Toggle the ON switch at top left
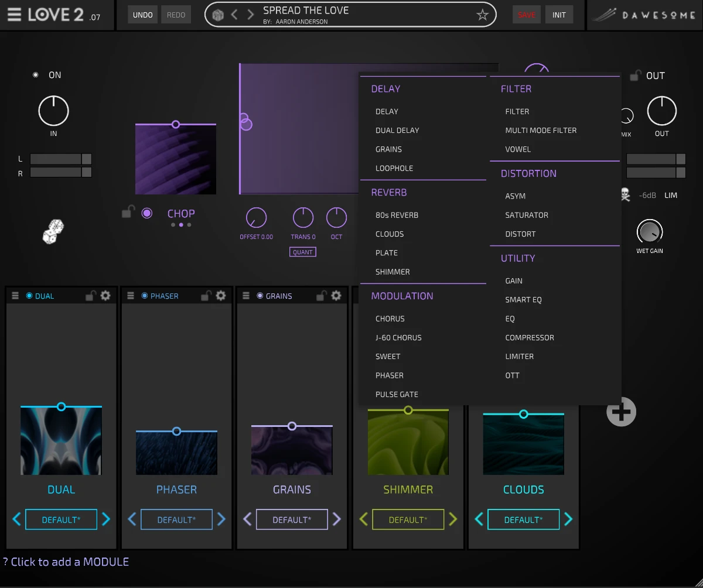This screenshot has height=588, width=703. tap(36, 74)
